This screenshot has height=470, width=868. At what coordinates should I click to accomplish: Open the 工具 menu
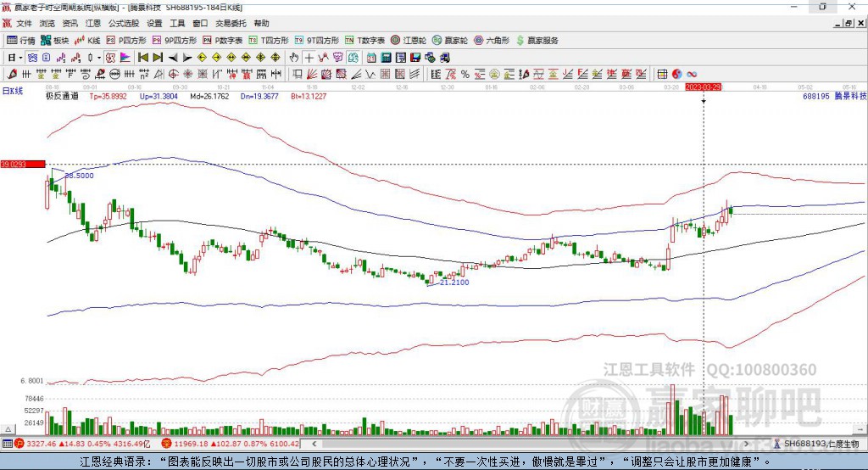tap(177, 23)
